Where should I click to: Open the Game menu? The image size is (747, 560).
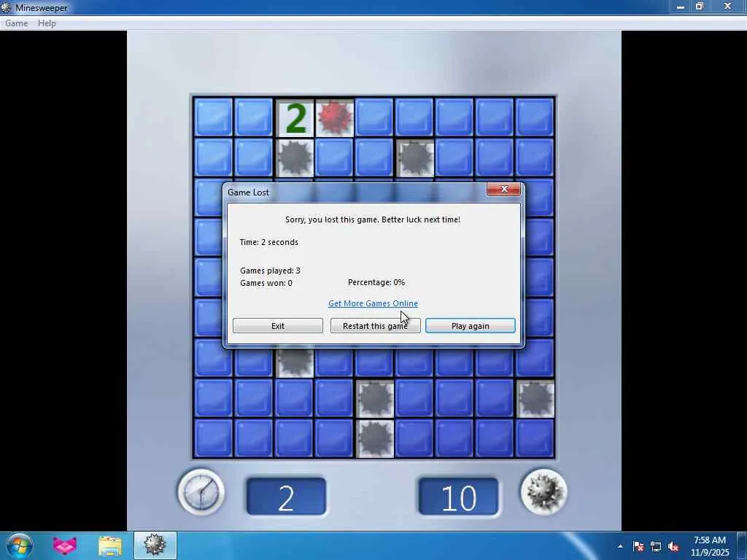16,23
